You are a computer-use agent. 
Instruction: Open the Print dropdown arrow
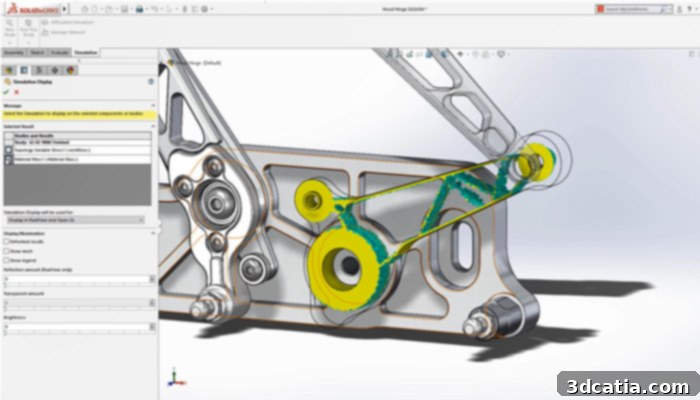pyautogui.click(x=146, y=8)
